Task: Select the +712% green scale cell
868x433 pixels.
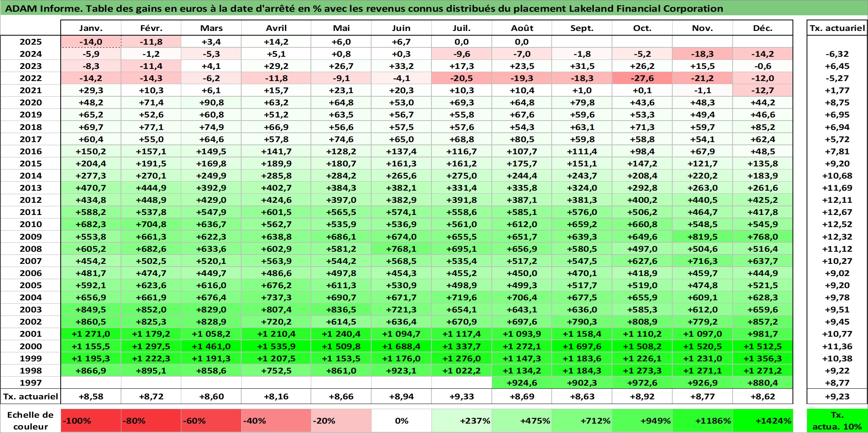Action: (582, 420)
